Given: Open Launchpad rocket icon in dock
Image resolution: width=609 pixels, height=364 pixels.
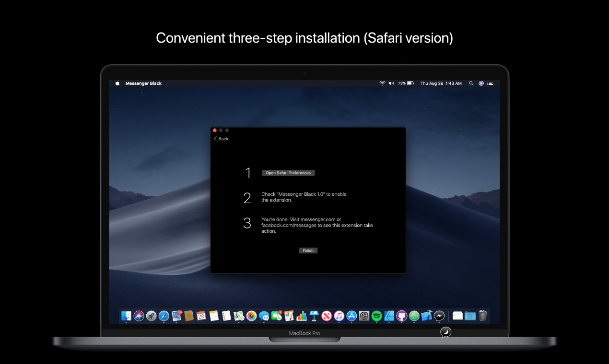Looking at the screenshot, I should (x=152, y=316).
